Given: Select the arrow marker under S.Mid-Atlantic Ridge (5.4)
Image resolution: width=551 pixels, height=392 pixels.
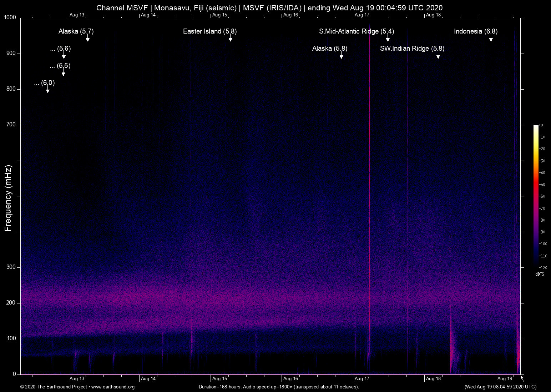Looking at the screenshot, I should [x=388, y=39].
